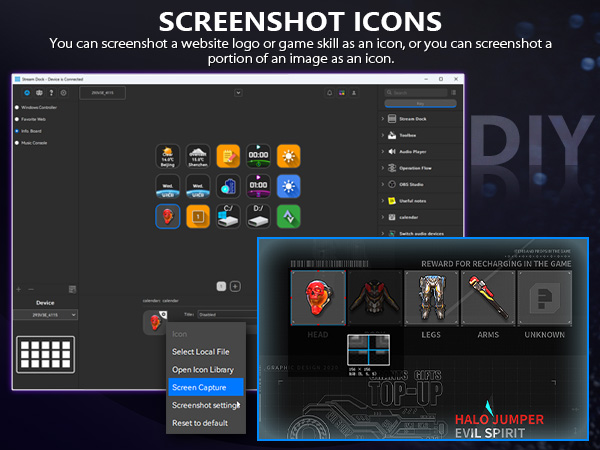Open the user account icon
The width and height of the screenshot is (600, 450).
coord(354,93)
